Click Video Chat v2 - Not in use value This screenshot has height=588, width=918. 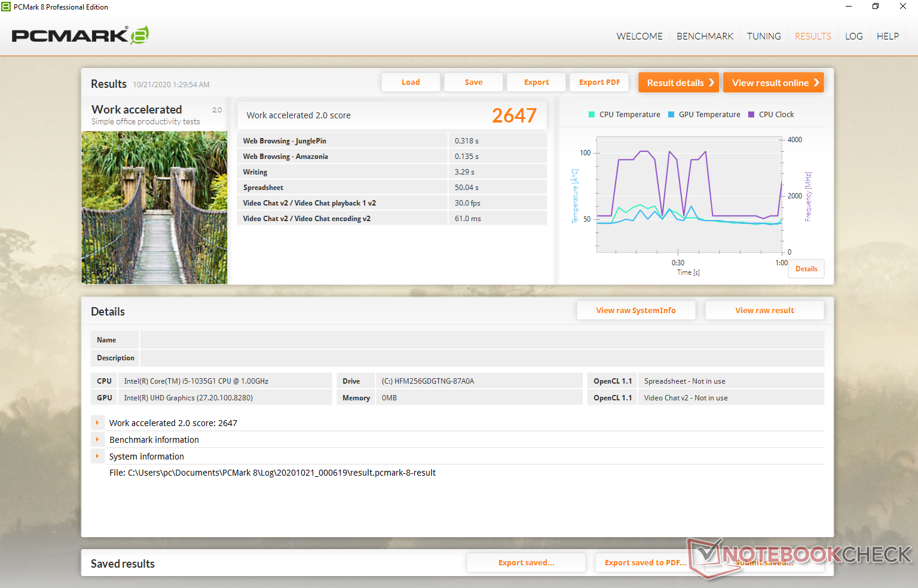point(686,398)
